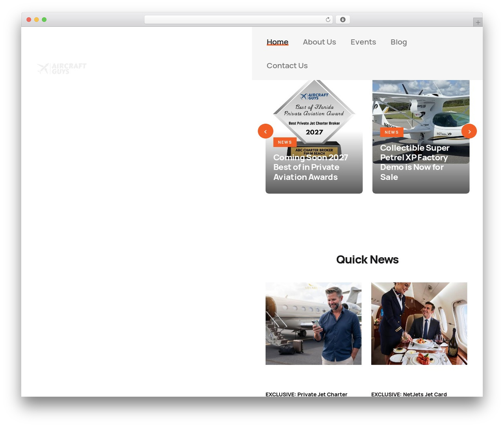Open the Events menu item
This screenshot has width=504, height=427.
[x=363, y=42]
